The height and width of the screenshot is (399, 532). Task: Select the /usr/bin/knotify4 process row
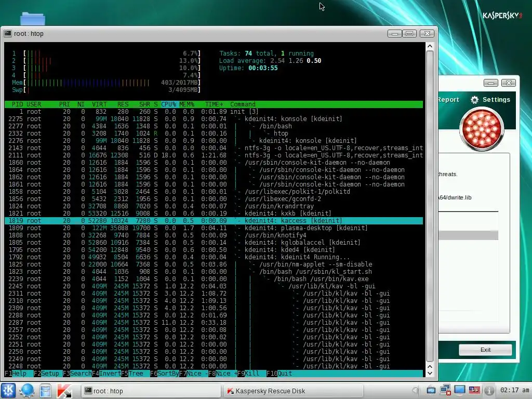tap(214, 235)
